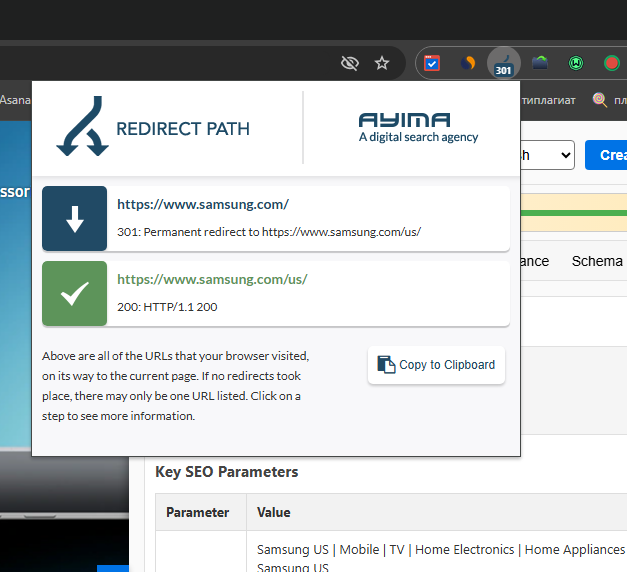The image size is (627, 572).
Task: Expand the dropdown next to the blue button
Action: [x=548, y=155]
